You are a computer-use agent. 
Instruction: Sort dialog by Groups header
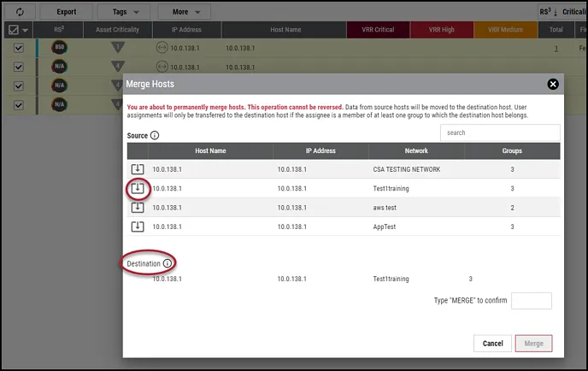click(512, 150)
